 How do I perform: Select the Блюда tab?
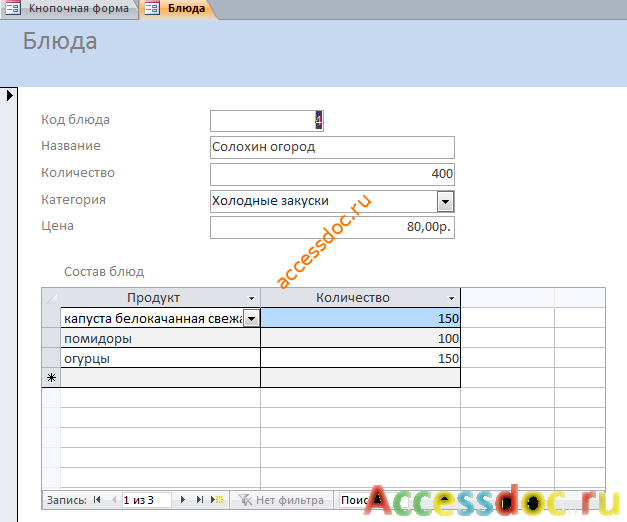pyautogui.click(x=176, y=8)
